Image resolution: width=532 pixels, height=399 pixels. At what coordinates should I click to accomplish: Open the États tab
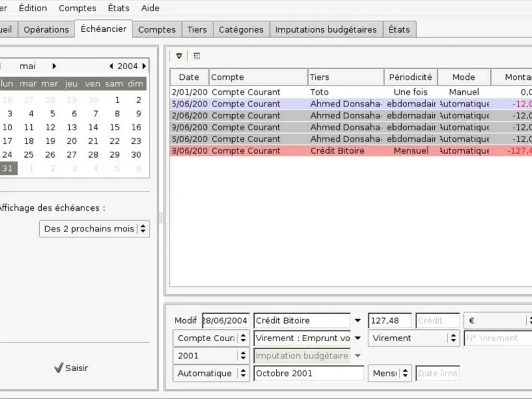[400, 29]
